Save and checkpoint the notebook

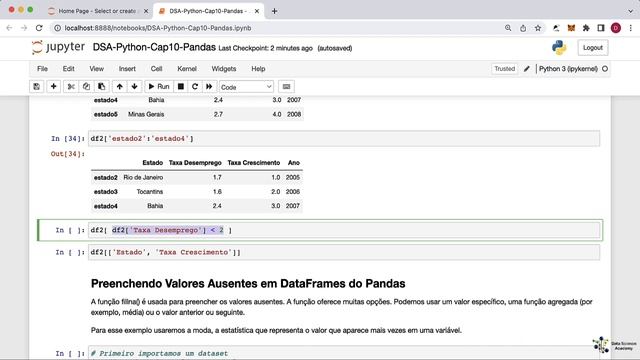coord(37,87)
